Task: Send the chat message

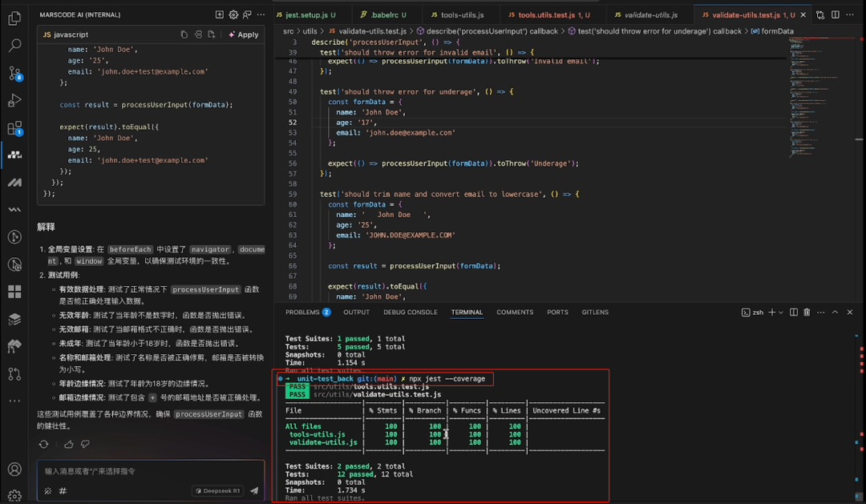Action: (x=254, y=490)
